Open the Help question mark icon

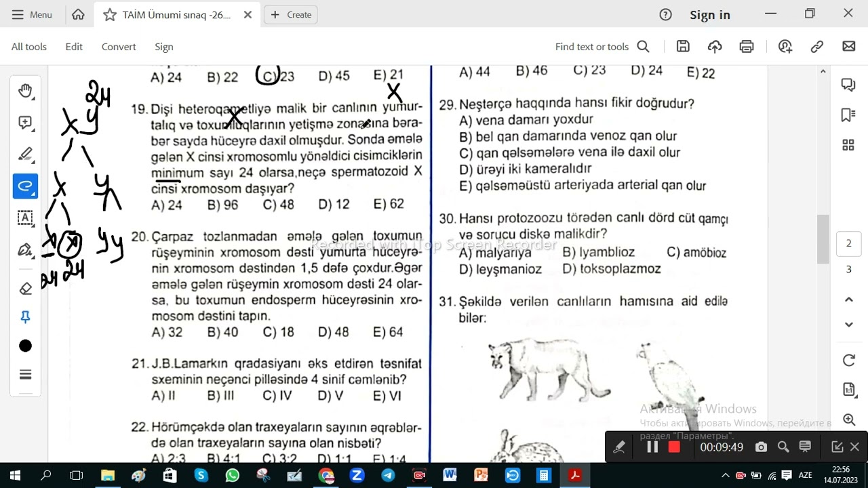point(665,15)
